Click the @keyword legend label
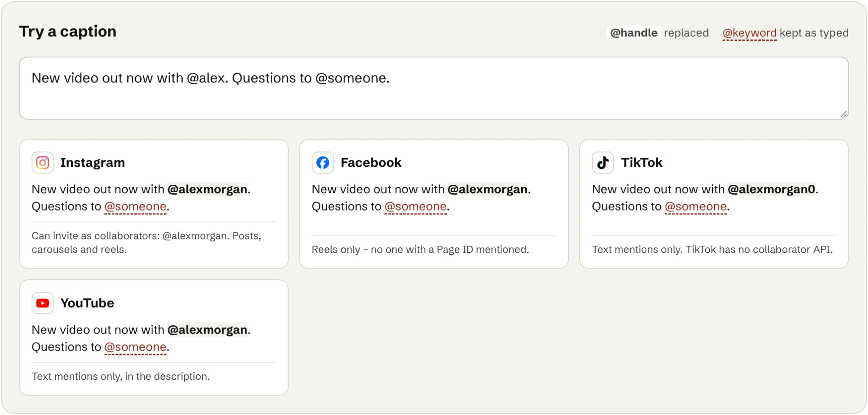The height and width of the screenshot is (415, 868). (749, 33)
